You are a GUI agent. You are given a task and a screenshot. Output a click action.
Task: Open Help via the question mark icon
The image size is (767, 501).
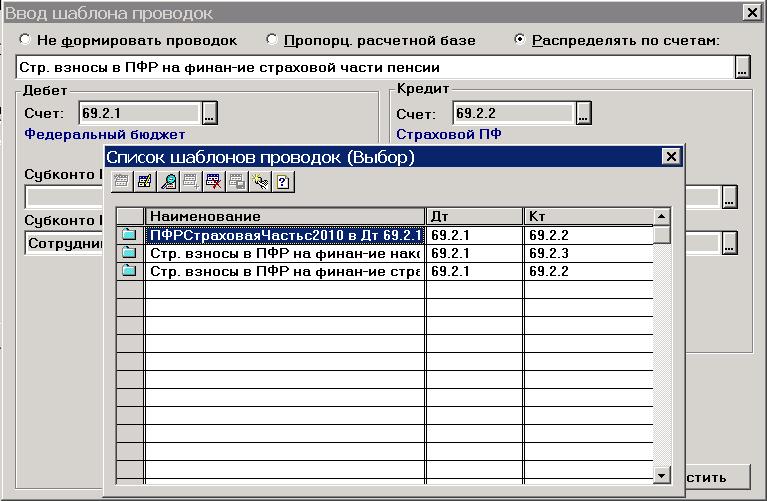[x=283, y=182]
